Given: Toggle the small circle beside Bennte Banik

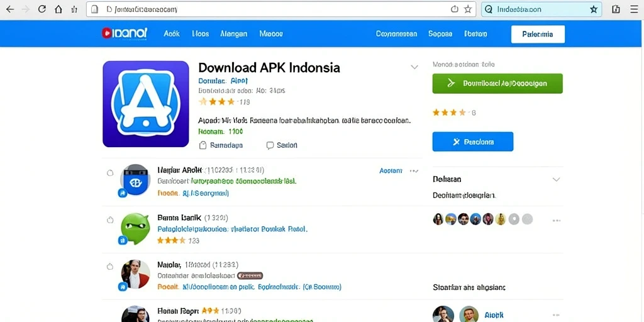Looking at the screenshot, I should click(110, 220).
